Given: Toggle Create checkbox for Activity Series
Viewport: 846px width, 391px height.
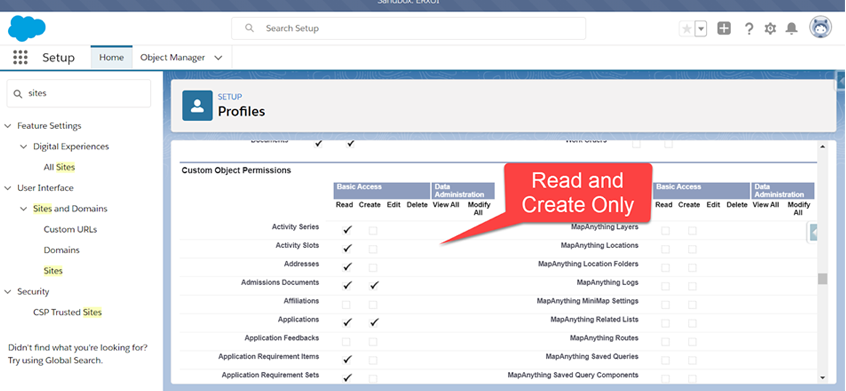Looking at the screenshot, I should tap(373, 230).
